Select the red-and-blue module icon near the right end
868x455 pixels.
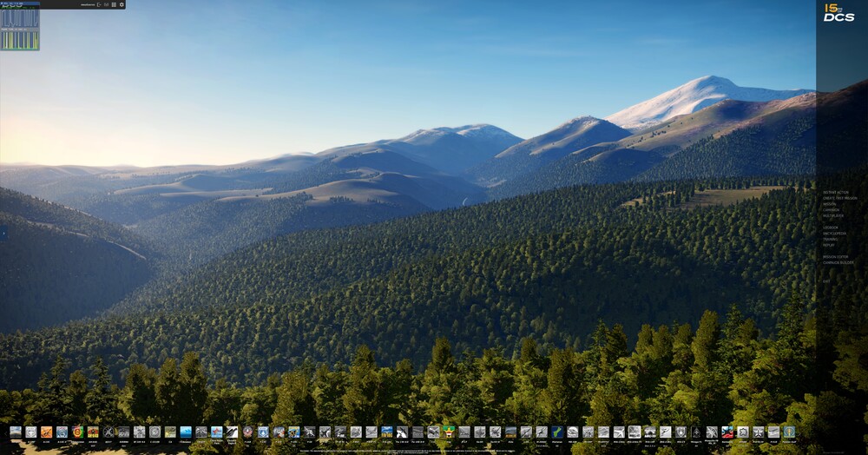(727, 432)
